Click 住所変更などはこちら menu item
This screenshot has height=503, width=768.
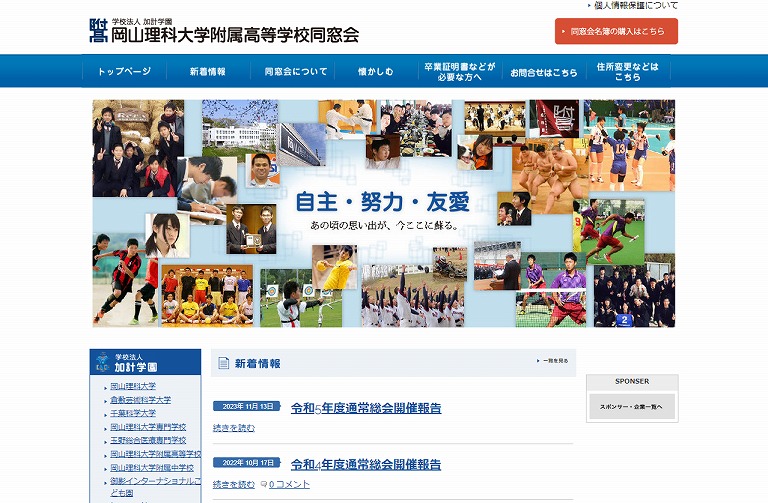[x=627, y=72]
